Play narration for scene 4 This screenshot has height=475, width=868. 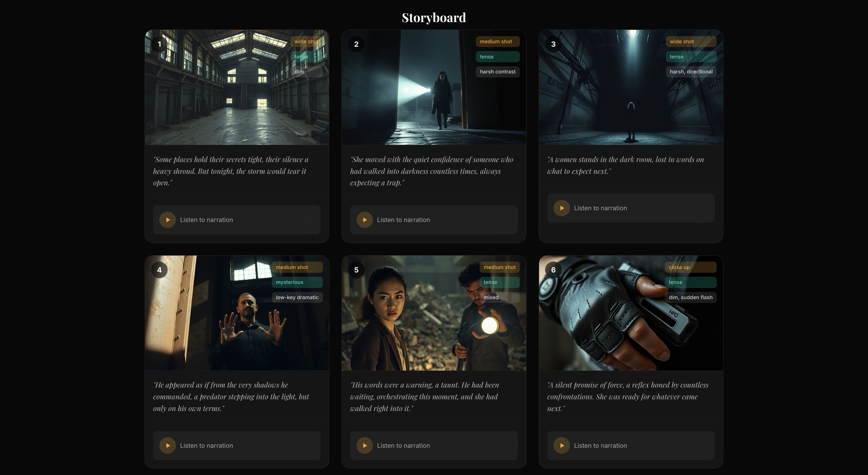click(x=167, y=445)
